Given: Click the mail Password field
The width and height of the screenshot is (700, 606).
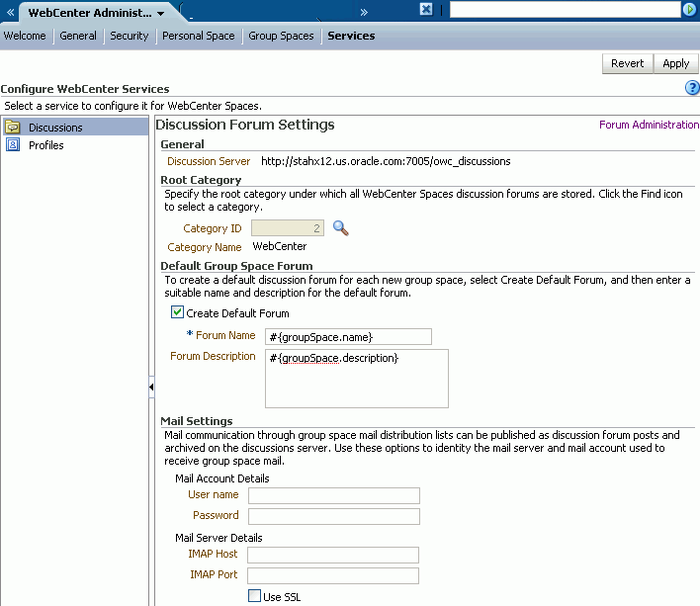Looking at the screenshot, I should pos(334,516).
